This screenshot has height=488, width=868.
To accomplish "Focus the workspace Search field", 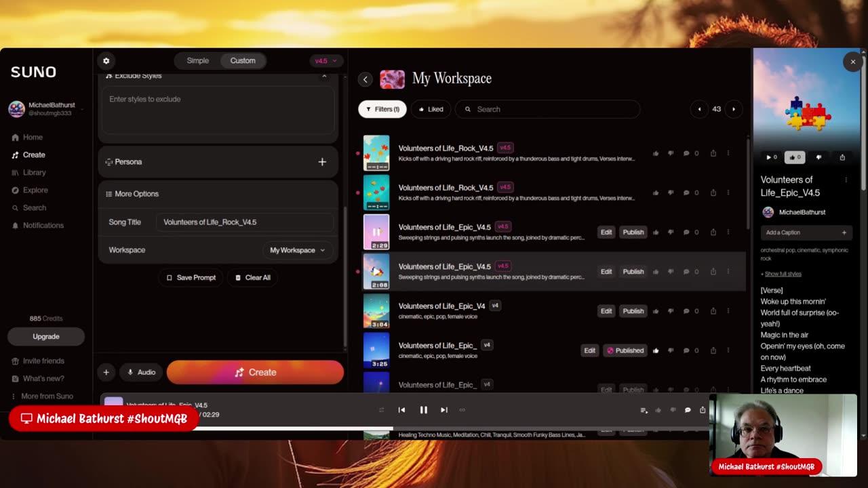I will click(547, 109).
